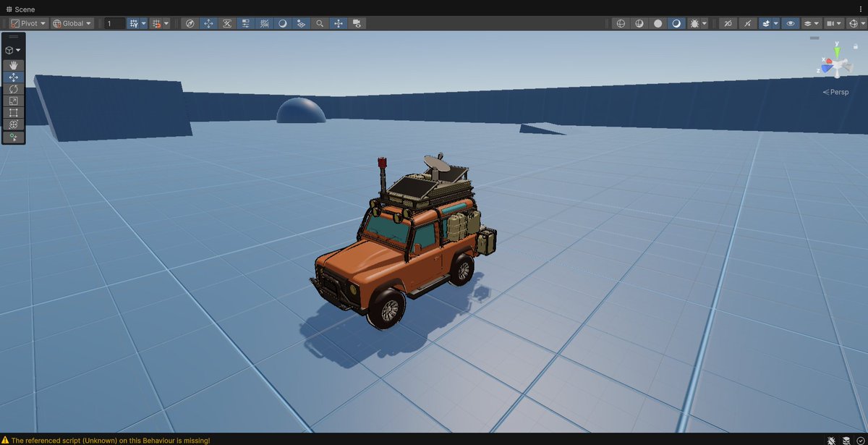Image resolution: width=868 pixels, height=445 pixels.
Task: Open Scene view three-dot menu
Action: pyautogui.click(x=860, y=9)
